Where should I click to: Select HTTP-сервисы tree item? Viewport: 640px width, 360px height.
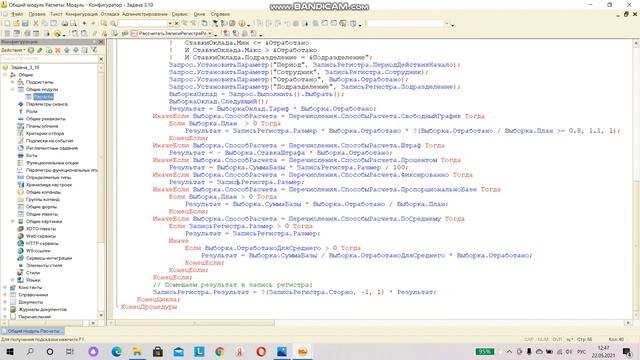(x=42, y=244)
